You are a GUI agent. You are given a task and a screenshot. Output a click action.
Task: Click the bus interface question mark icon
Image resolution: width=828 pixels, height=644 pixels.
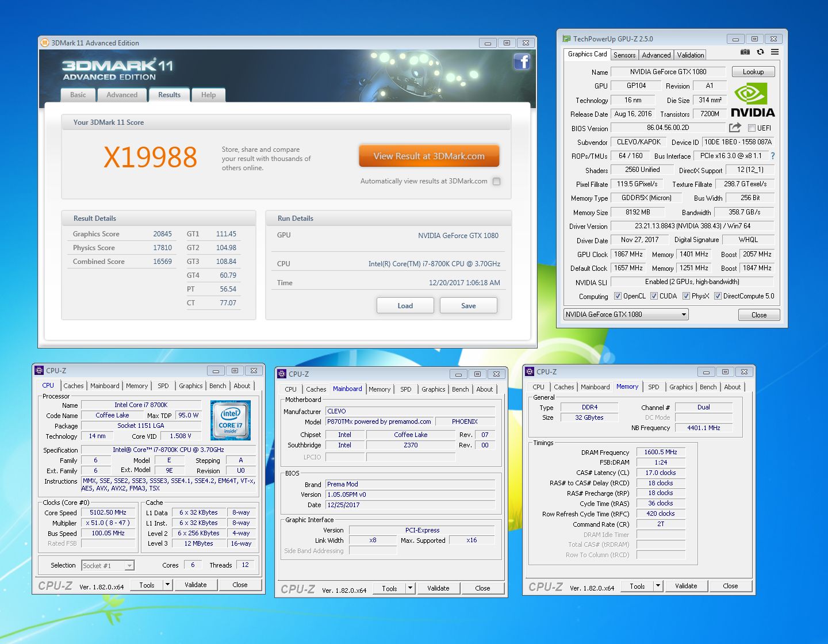pos(773,156)
